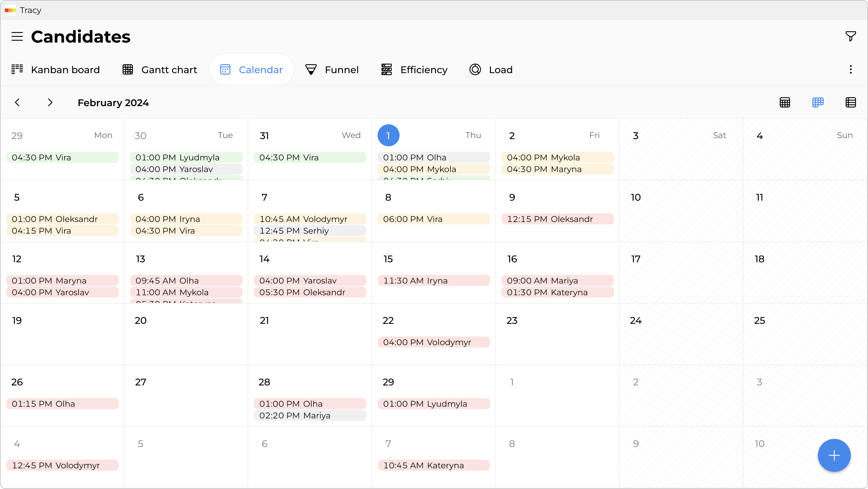Switch to list view icon
Viewport: 868px width, 489px height.
pyautogui.click(x=850, y=102)
